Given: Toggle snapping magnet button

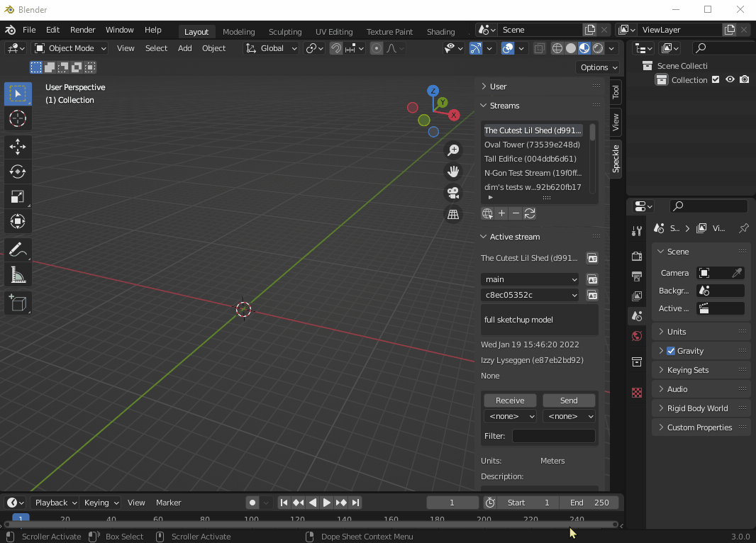Looking at the screenshot, I should coord(336,48).
